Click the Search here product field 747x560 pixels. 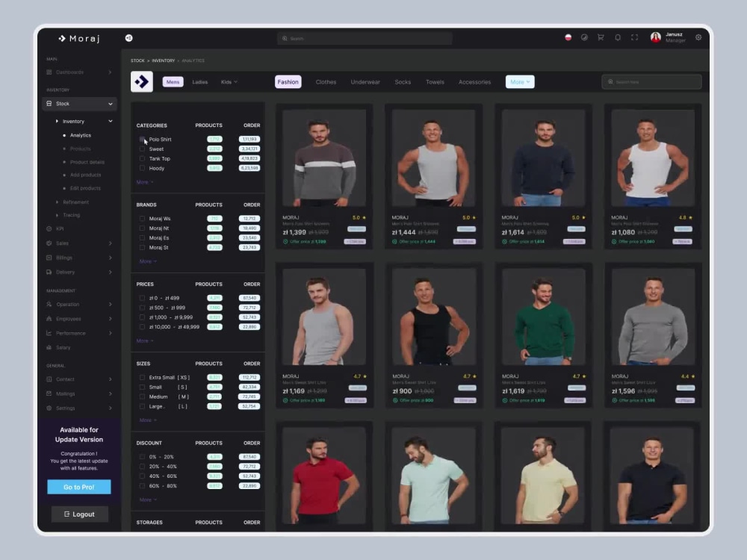(651, 82)
